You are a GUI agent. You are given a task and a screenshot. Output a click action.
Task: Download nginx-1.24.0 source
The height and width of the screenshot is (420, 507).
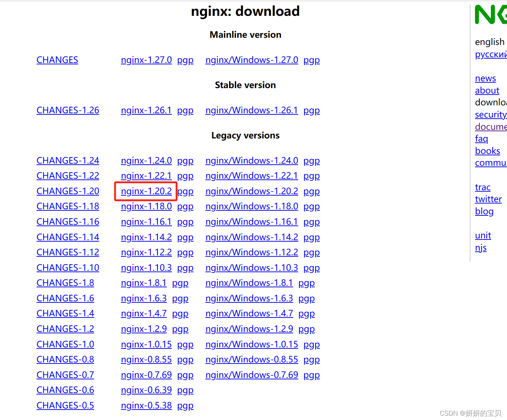tap(146, 161)
